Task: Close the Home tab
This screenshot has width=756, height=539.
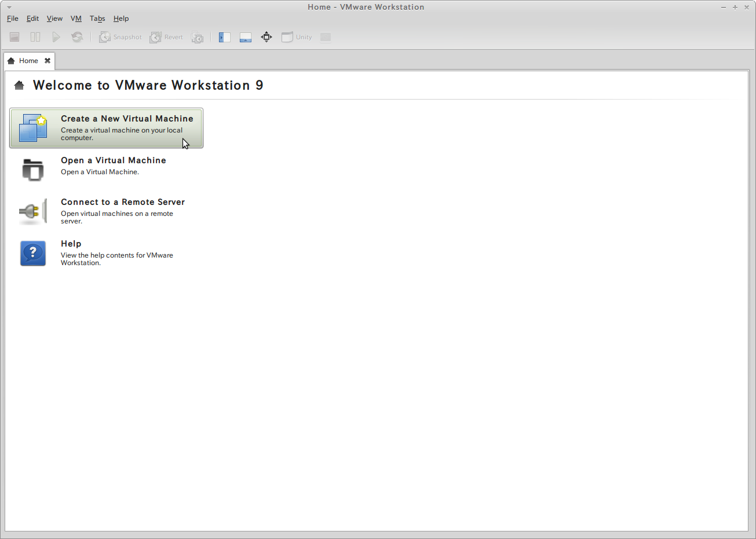Action: pos(48,61)
